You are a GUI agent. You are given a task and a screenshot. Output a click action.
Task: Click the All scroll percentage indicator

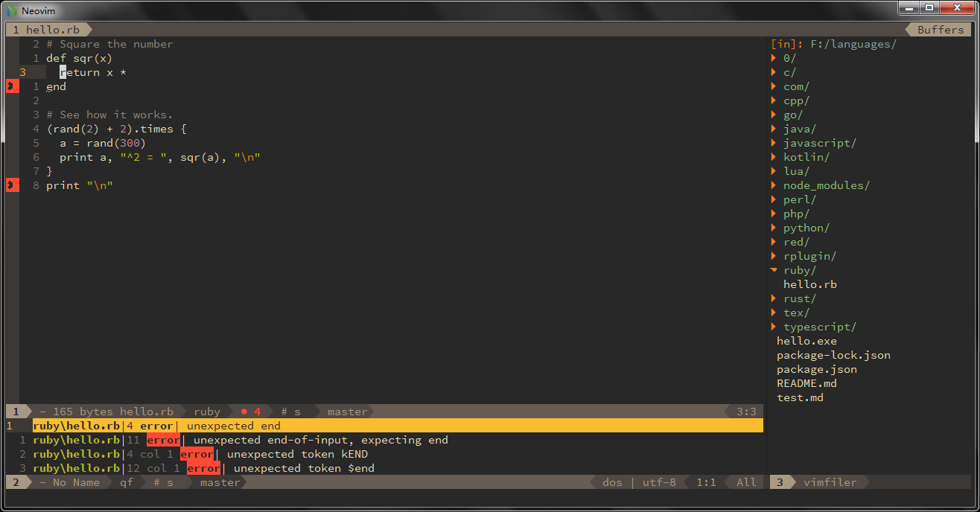click(x=746, y=482)
